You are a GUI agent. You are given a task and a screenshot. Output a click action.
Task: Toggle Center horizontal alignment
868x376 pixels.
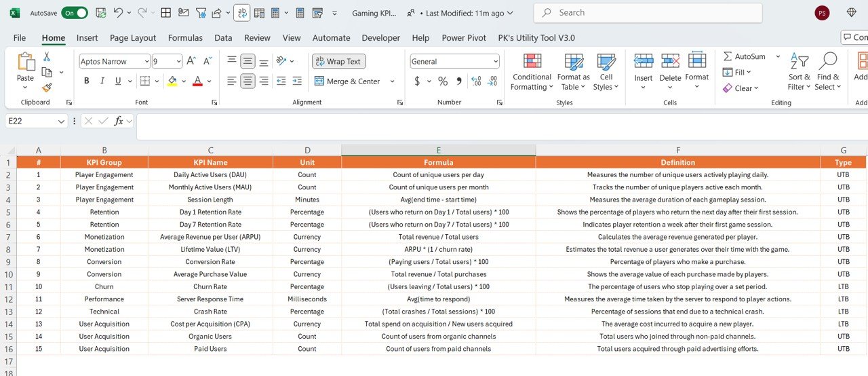(248, 81)
